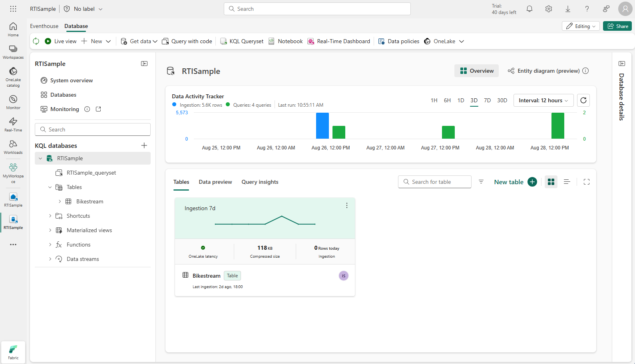Refresh the Data Activity Tracker

[x=583, y=100]
